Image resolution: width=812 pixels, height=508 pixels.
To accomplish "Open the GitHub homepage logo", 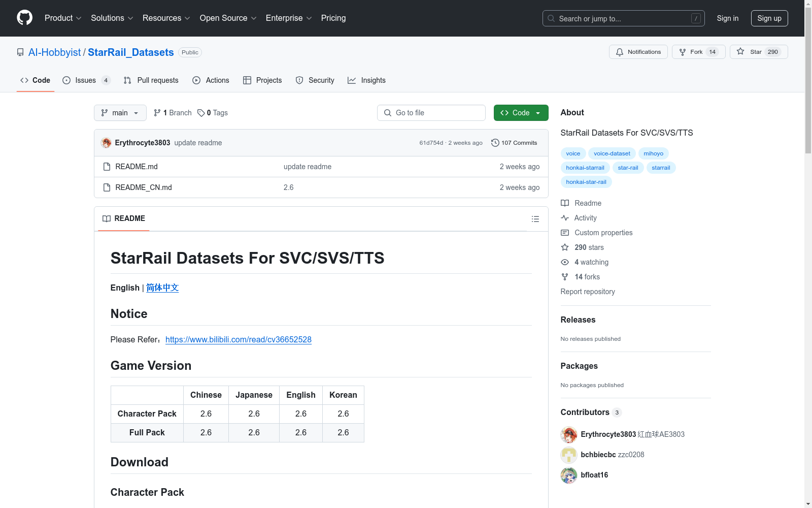I will click(24, 18).
